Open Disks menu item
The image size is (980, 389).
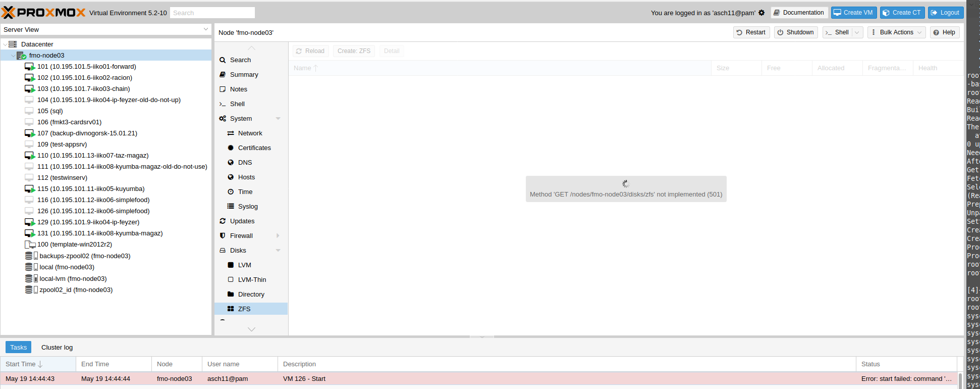coord(251,251)
